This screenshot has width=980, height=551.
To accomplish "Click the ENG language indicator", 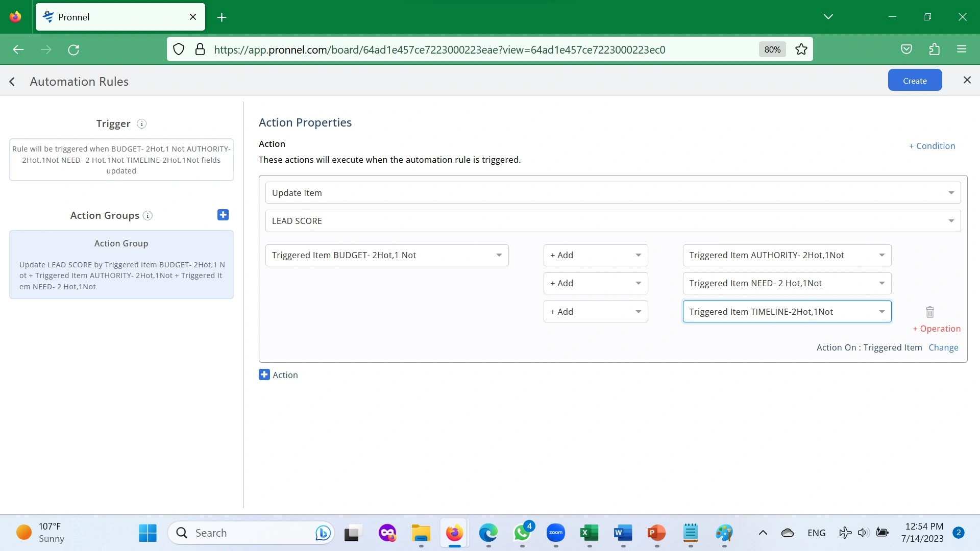I will [817, 533].
